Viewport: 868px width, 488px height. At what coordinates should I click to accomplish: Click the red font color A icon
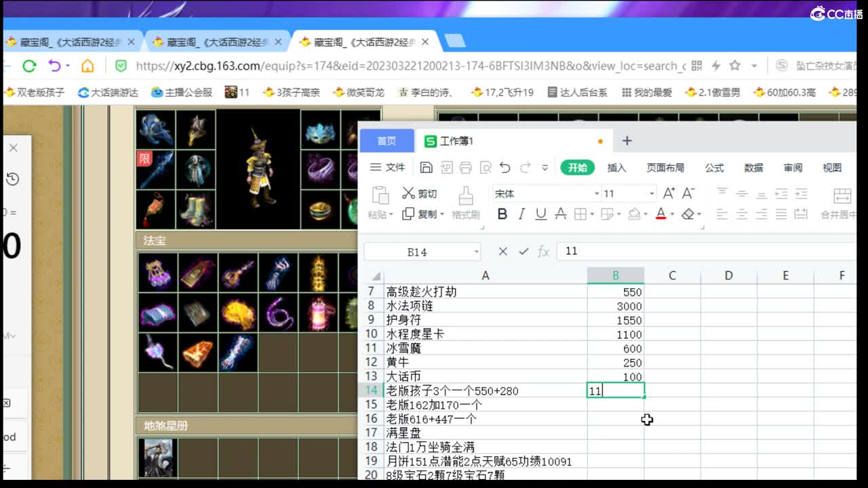click(661, 214)
